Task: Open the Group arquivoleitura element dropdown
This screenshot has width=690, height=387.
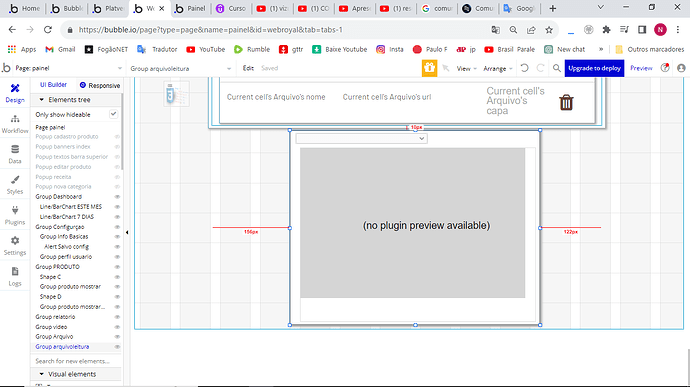Action: (181, 68)
